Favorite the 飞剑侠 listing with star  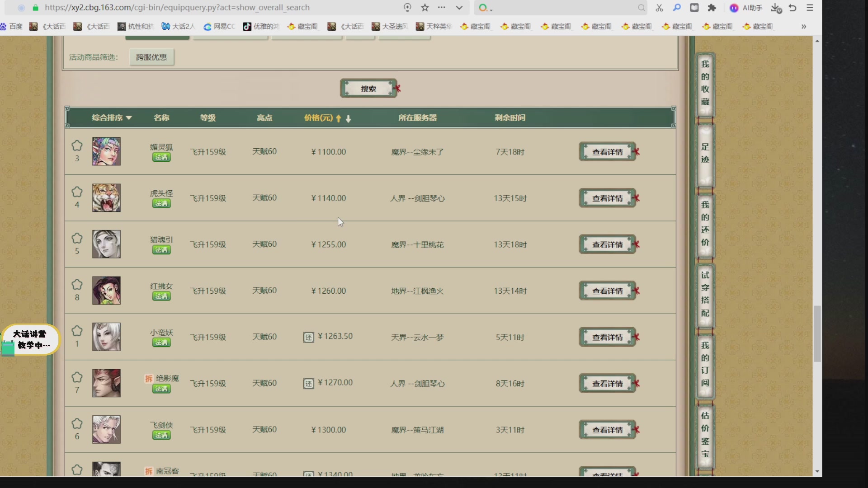click(77, 423)
